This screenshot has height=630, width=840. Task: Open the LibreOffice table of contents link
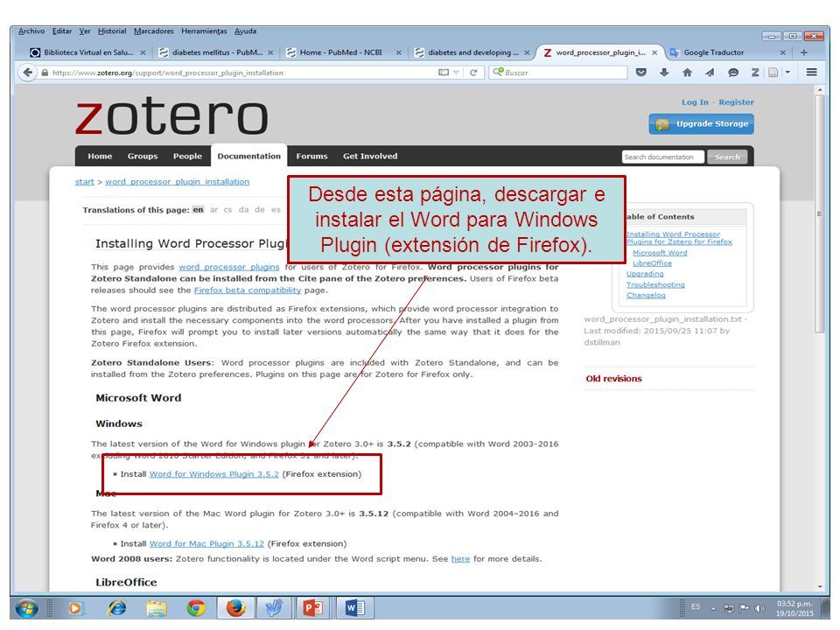[652, 263]
